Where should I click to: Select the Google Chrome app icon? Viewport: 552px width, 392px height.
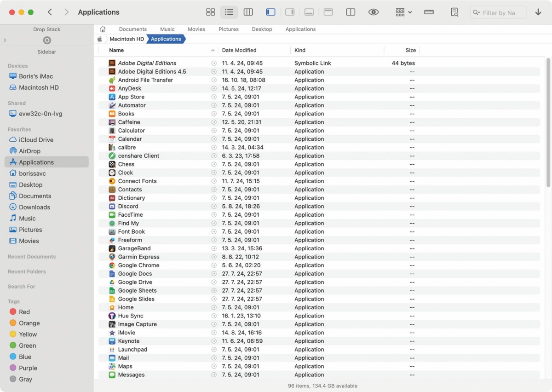point(112,265)
